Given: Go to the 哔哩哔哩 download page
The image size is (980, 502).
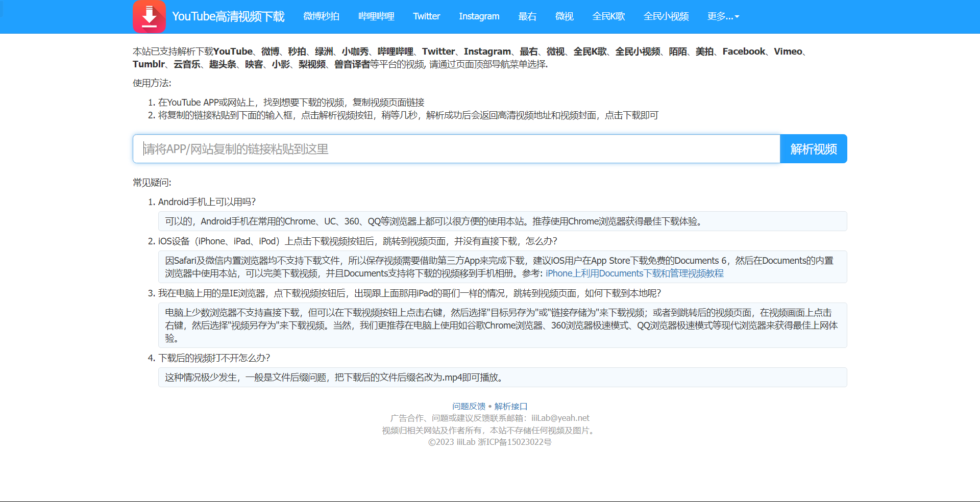Looking at the screenshot, I should point(376,16).
